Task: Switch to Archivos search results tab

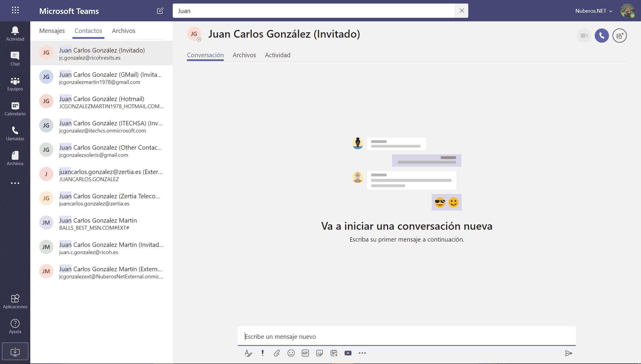Action: [x=123, y=31]
